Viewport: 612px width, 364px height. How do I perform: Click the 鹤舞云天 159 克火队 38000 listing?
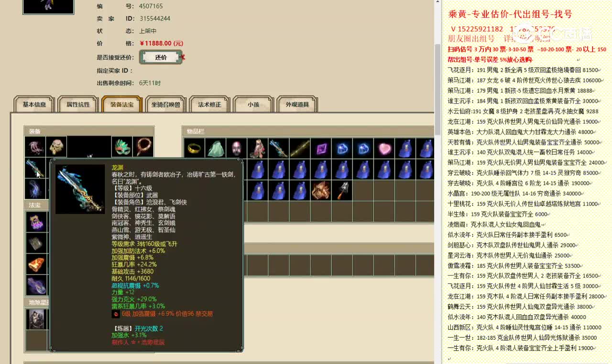[521, 307]
